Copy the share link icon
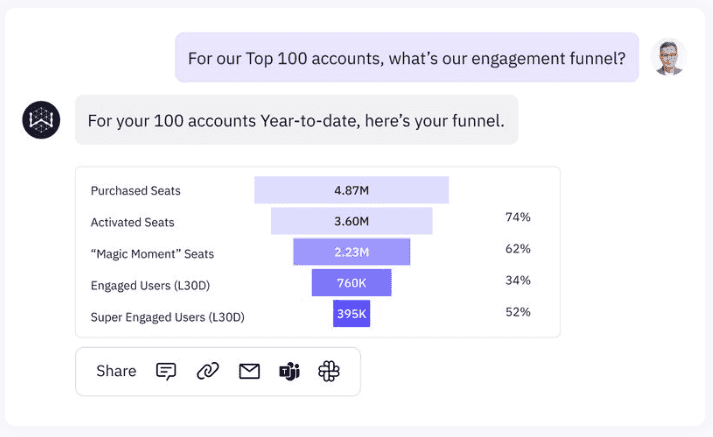The width and height of the screenshot is (713, 437). (x=208, y=371)
